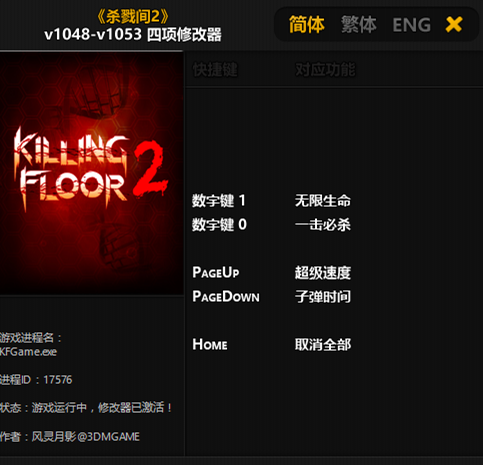Image resolution: width=483 pixels, height=465 pixels.
Task: Switch language to 简体
Action: pyautogui.click(x=306, y=25)
